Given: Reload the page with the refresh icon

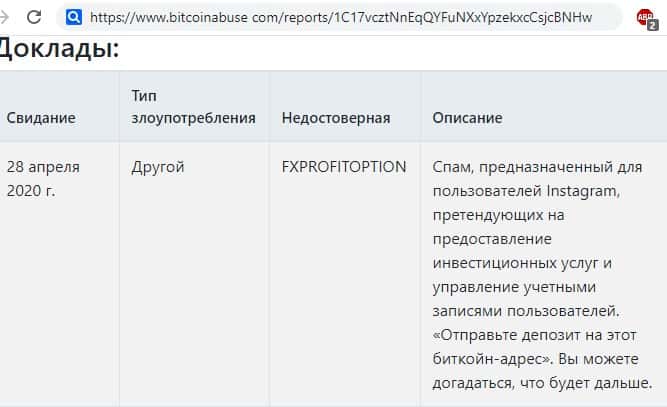Looking at the screenshot, I should pos(34,17).
